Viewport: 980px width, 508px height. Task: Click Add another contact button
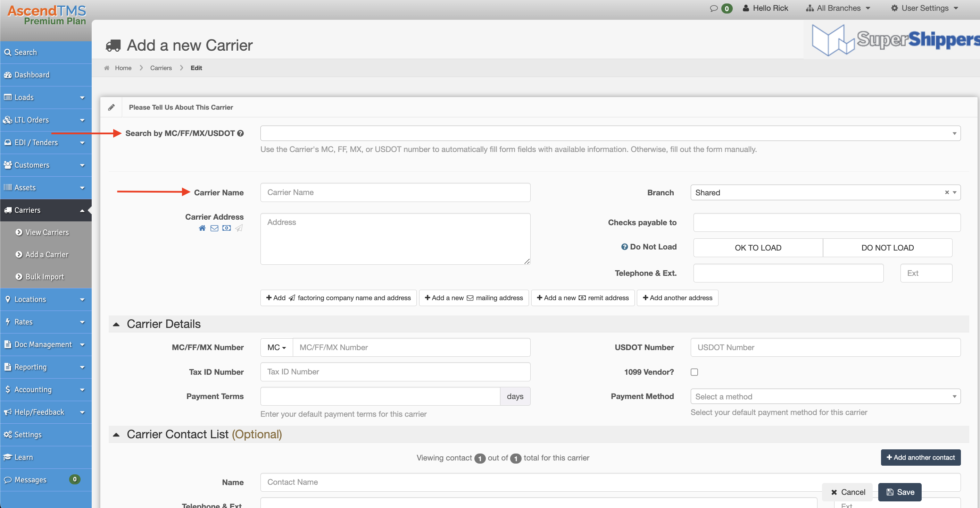(921, 457)
